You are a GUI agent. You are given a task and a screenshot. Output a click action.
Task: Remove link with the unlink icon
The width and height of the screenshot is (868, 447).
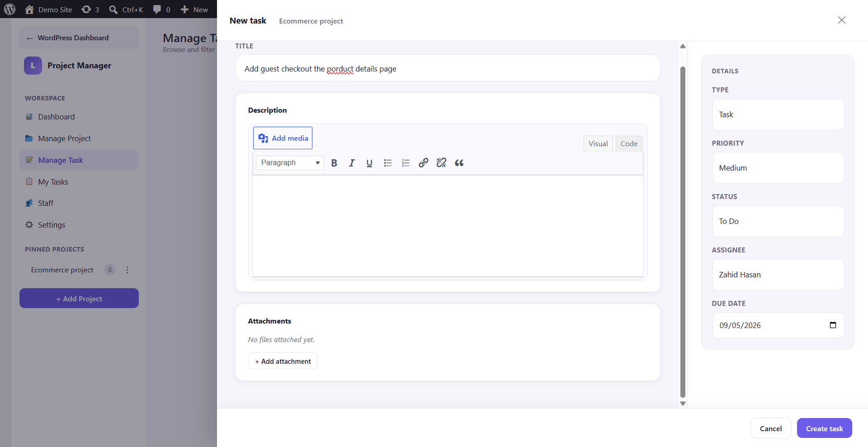point(441,163)
